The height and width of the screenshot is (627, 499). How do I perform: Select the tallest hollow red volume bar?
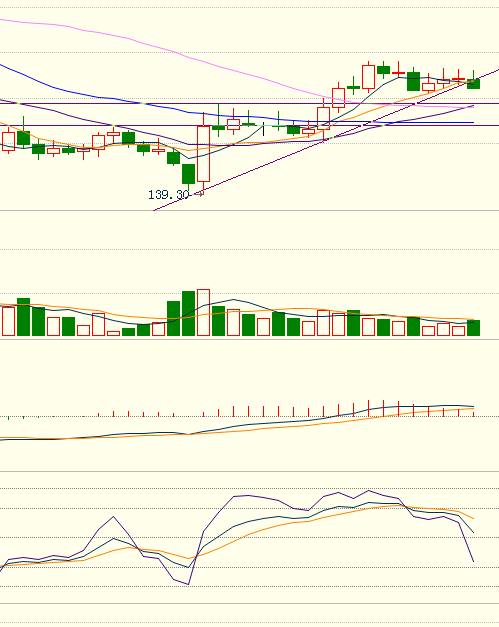(x=204, y=312)
